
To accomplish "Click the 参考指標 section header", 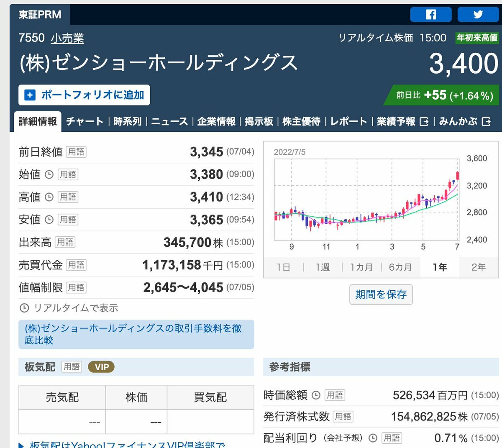I will pos(382,367).
